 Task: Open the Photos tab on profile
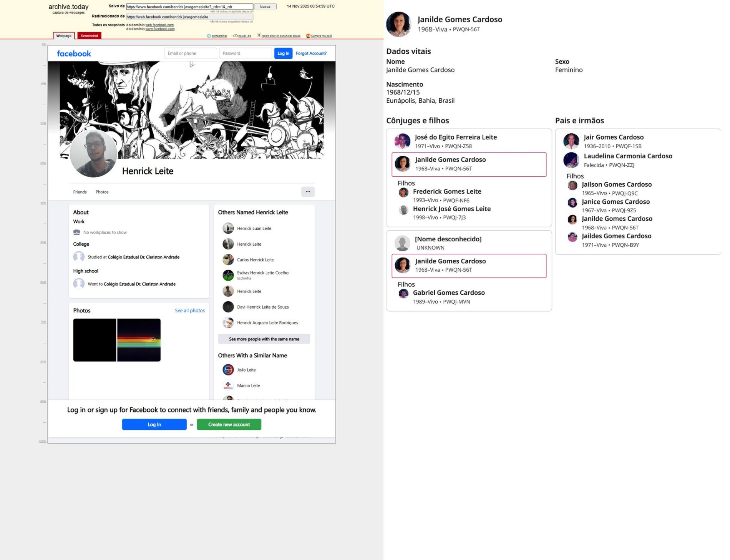[102, 192]
